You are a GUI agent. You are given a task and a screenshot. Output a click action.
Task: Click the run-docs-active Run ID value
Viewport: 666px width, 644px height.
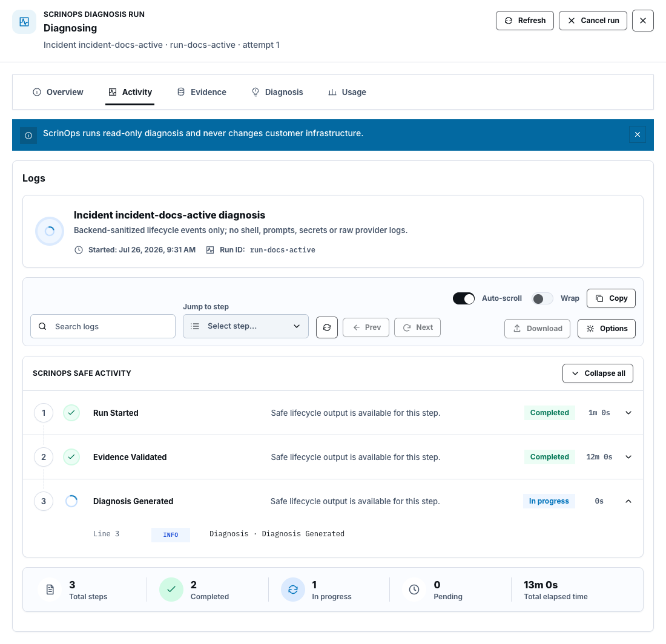pos(283,250)
